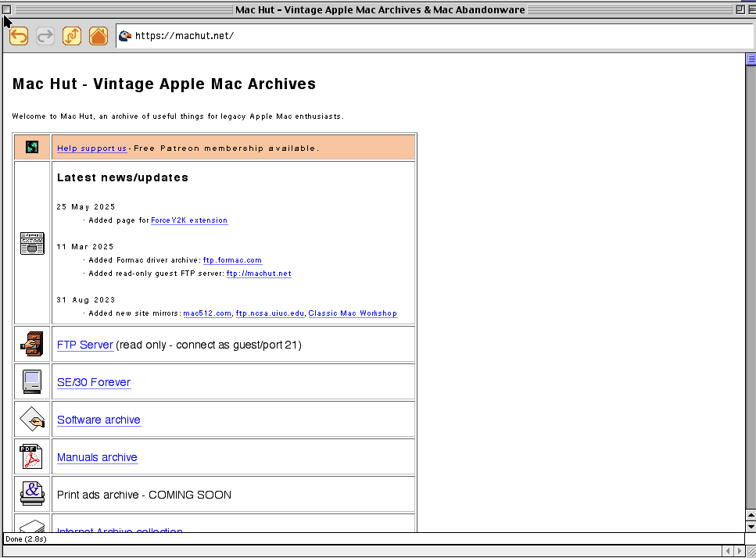The width and height of the screenshot is (756, 558).
Task: Click the 25 May 2025 date
Action: [x=86, y=207]
